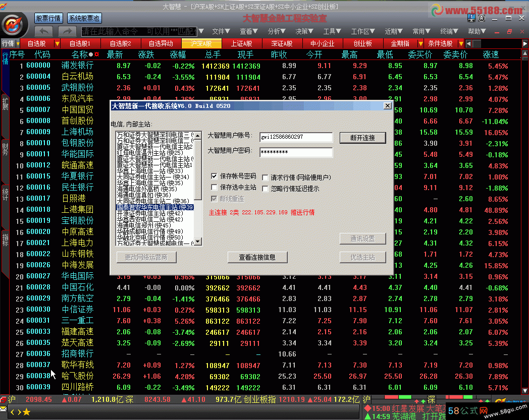Click the 通讯设置 button
529x420 pixels.
(x=362, y=238)
